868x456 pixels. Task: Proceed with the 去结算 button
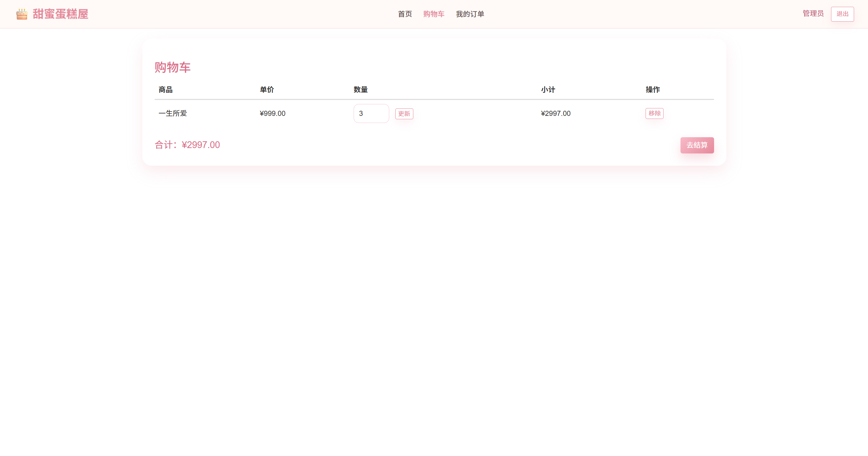[x=697, y=145]
